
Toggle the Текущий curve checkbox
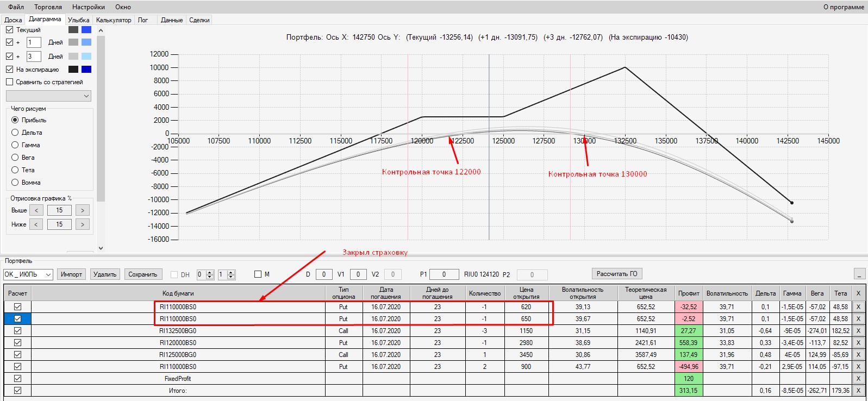point(9,30)
